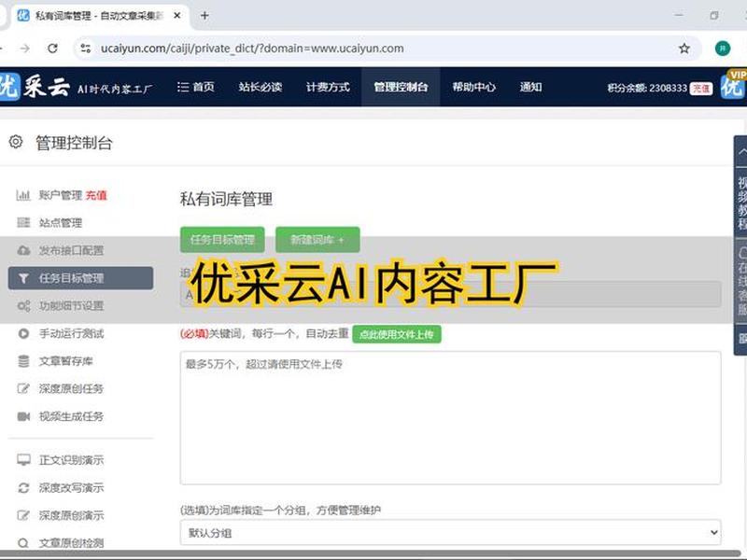Screen dimensions: 747x560
Task: Select 任务目标管理 sidebar item
Action: click(80, 278)
